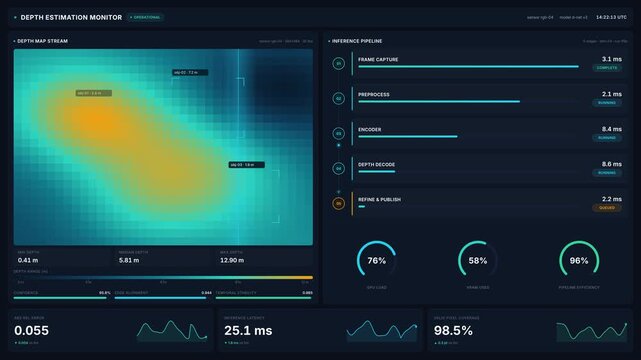641x360 pixels.
Task: Click the min depth value 0.41 m
Action: 28,260
